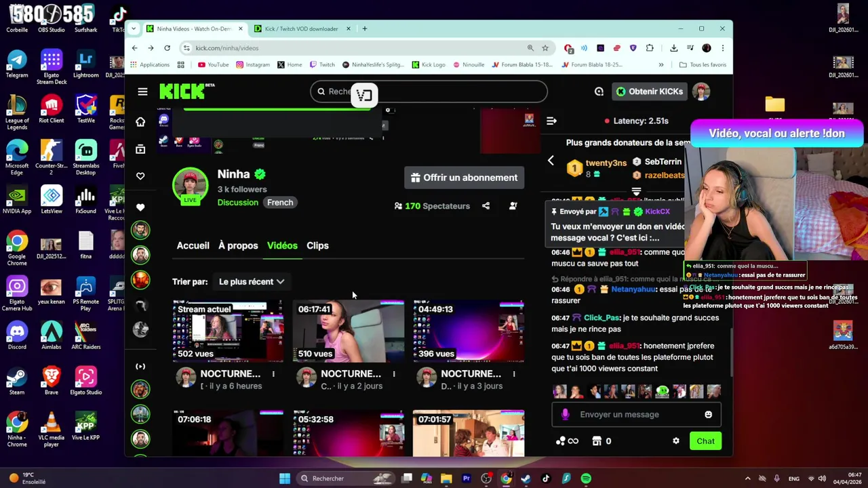The image size is (868, 488).
Task: Click the Chrome address bar URL
Action: coord(226,48)
